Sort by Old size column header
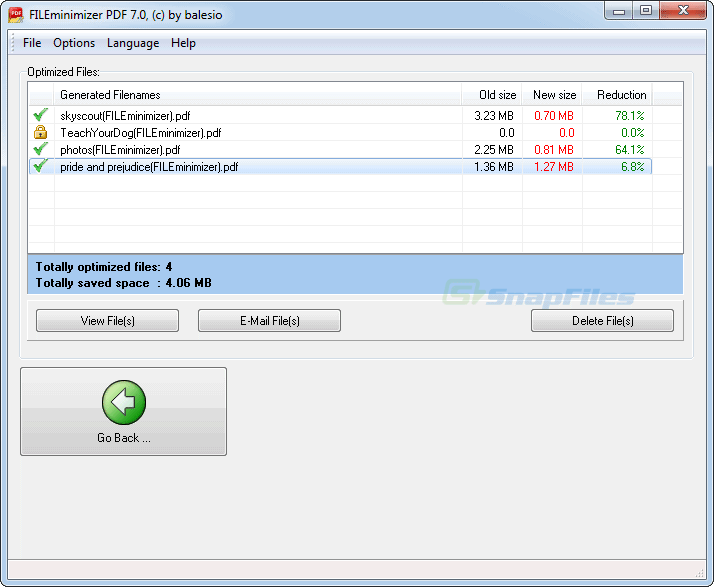Viewport: 714px width, 587px height. pyautogui.click(x=492, y=95)
